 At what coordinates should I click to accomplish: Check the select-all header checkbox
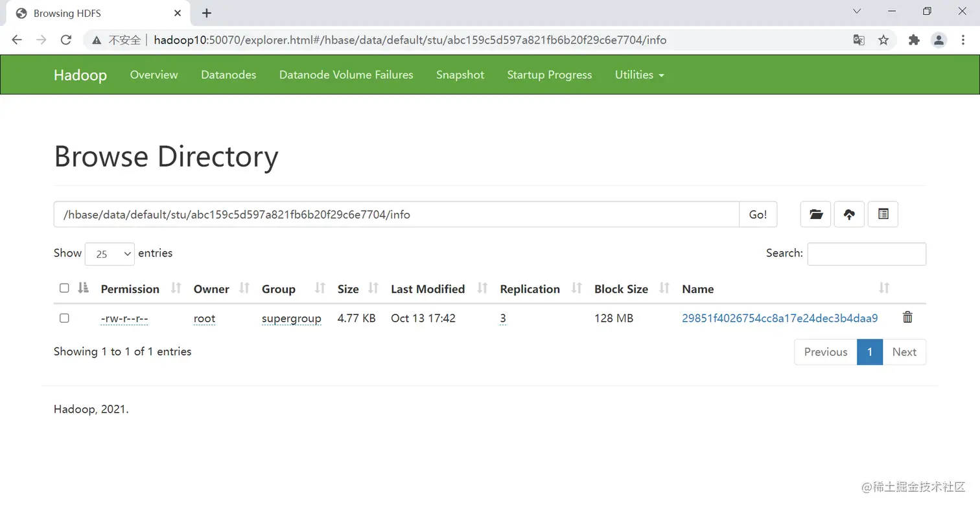pyautogui.click(x=64, y=288)
